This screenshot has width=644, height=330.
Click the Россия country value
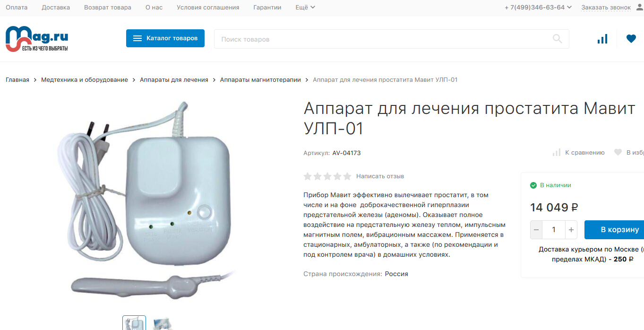396,274
